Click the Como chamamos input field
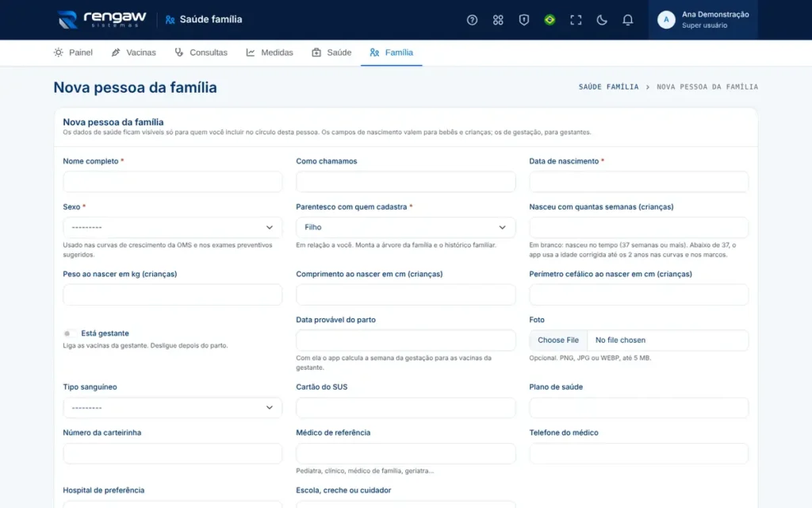 coord(405,182)
